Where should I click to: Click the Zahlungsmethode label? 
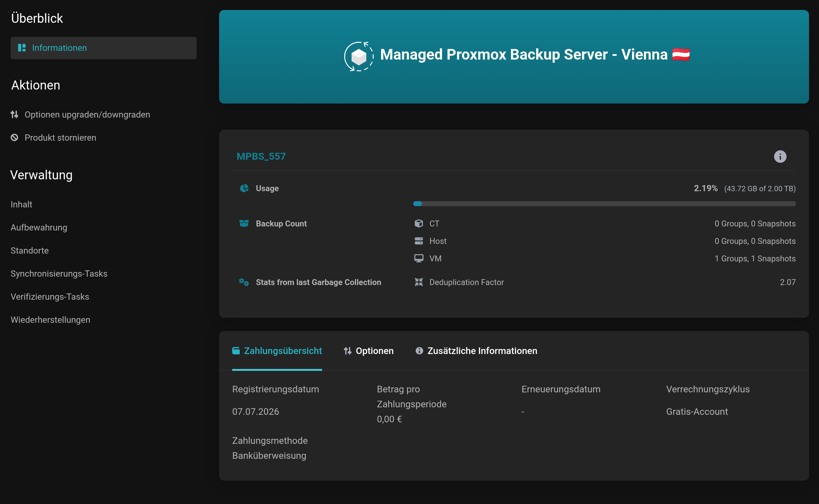[270, 441]
